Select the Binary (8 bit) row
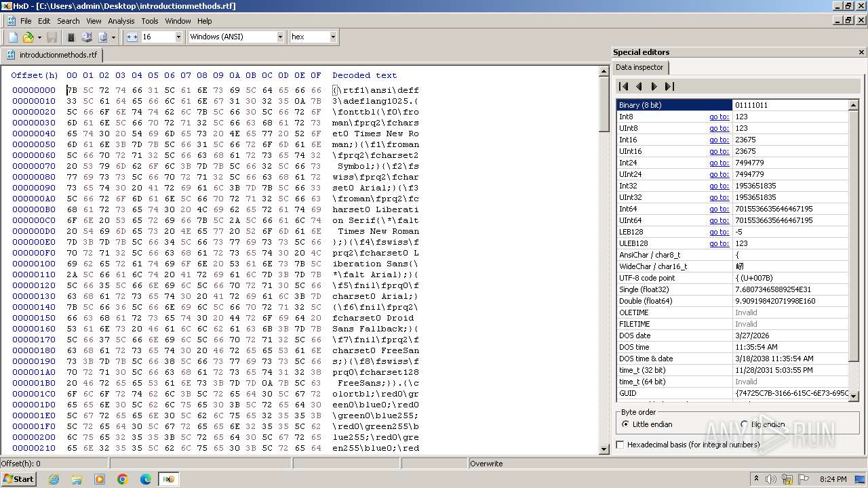The width and height of the screenshot is (868, 488). (732, 105)
